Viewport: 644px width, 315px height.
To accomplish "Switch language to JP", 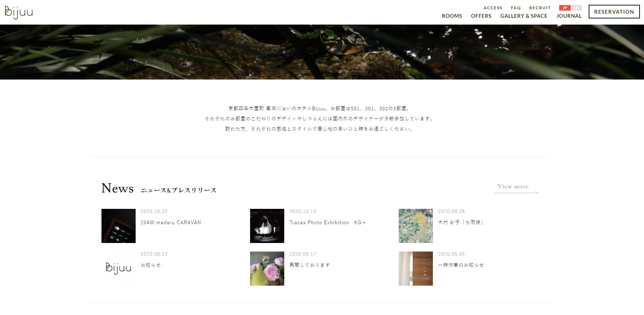I will pos(565,8).
